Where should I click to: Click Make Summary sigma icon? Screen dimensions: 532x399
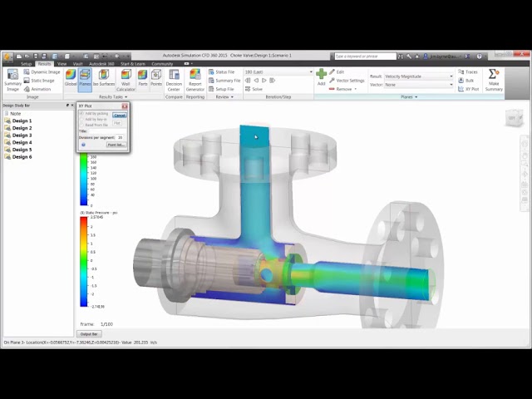(494, 80)
